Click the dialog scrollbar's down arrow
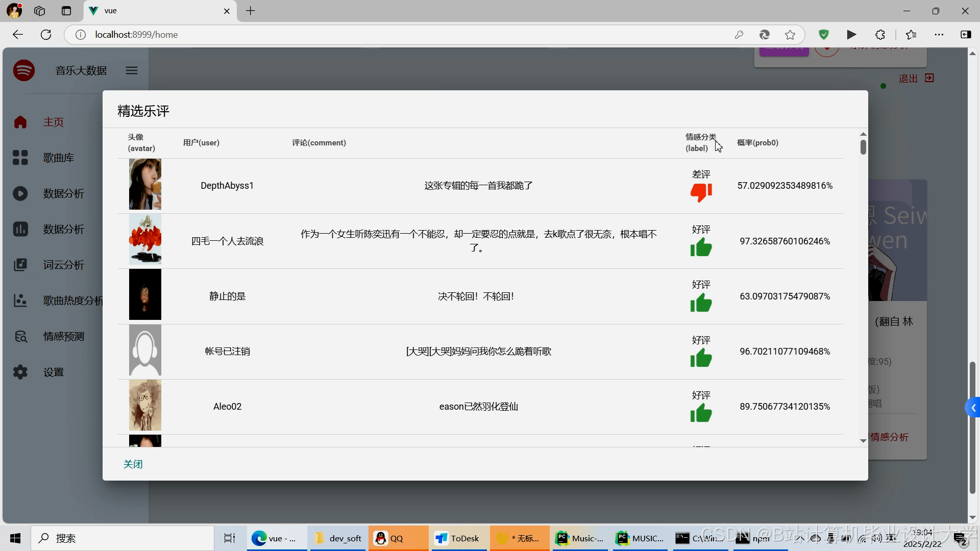Screen dimensions: 980x551 pyautogui.click(x=863, y=441)
